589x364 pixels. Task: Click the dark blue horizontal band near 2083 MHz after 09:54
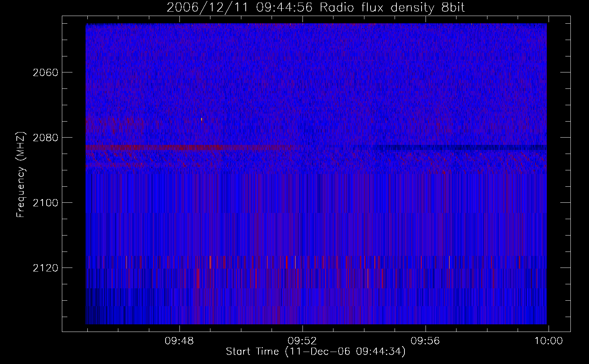point(459,147)
